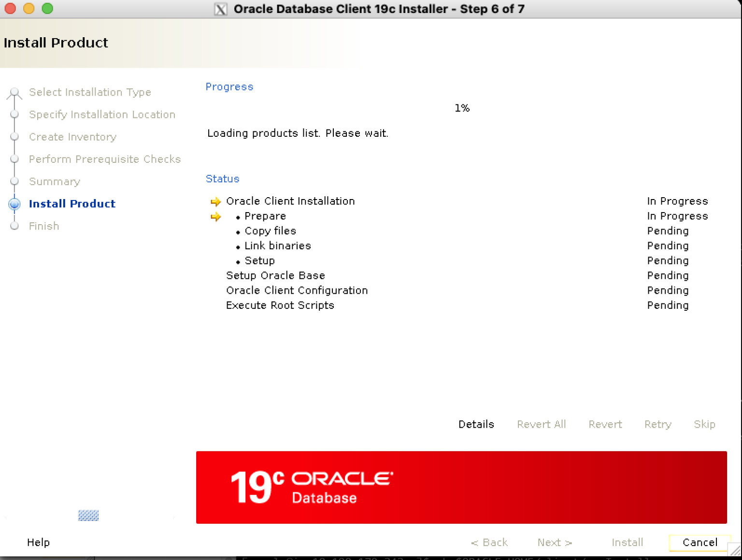742x560 pixels.
Task: Click the Next > button
Action: 555,542
